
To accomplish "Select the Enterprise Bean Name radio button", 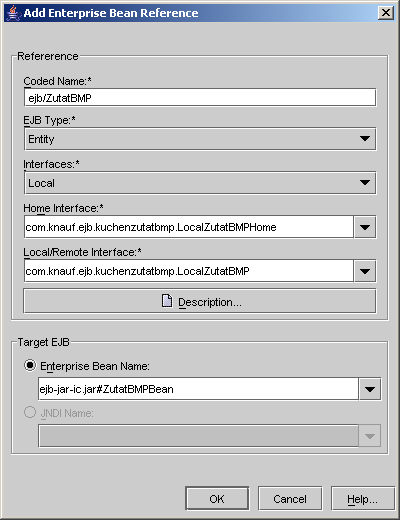I will click(x=30, y=365).
